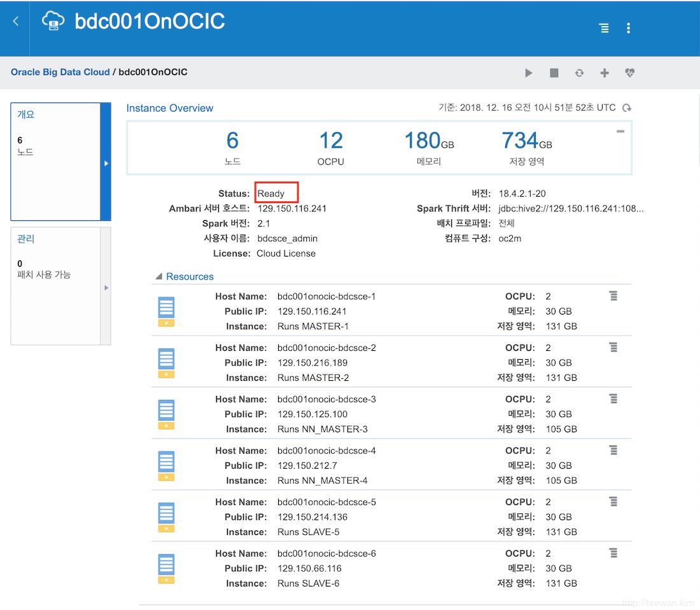Click the Cloud License value

[286, 253]
